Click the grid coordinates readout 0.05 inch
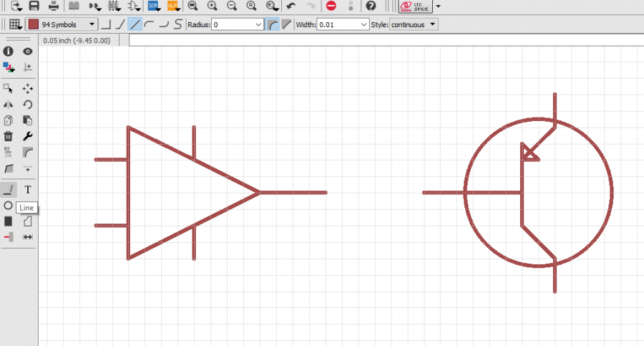644x346 pixels. point(77,40)
